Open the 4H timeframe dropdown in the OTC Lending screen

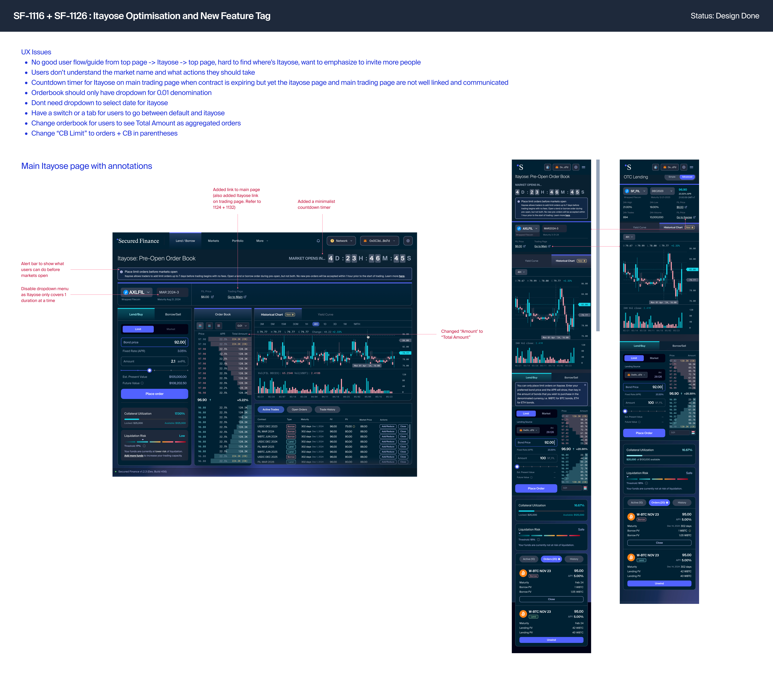pyautogui.click(x=629, y=237)
